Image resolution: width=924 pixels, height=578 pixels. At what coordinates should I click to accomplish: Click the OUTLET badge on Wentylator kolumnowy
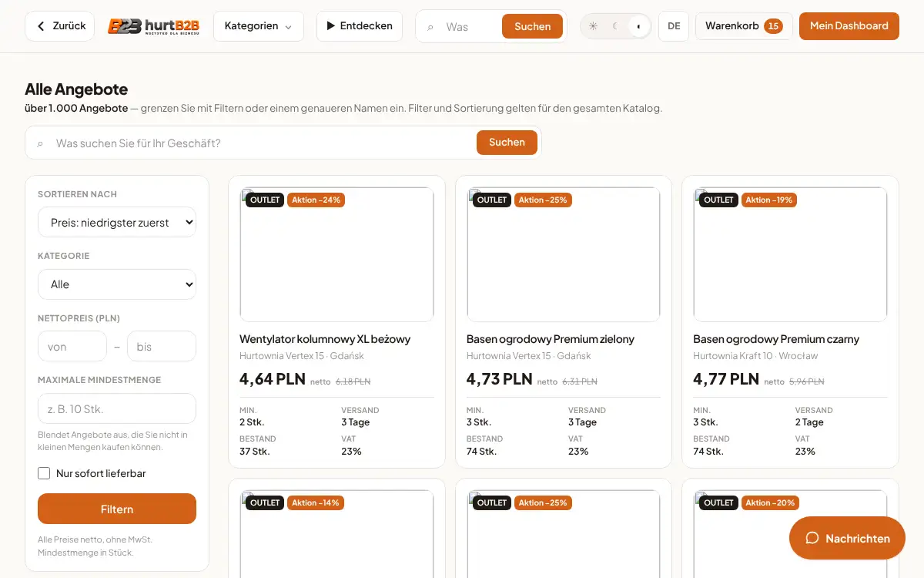(265, 200)
